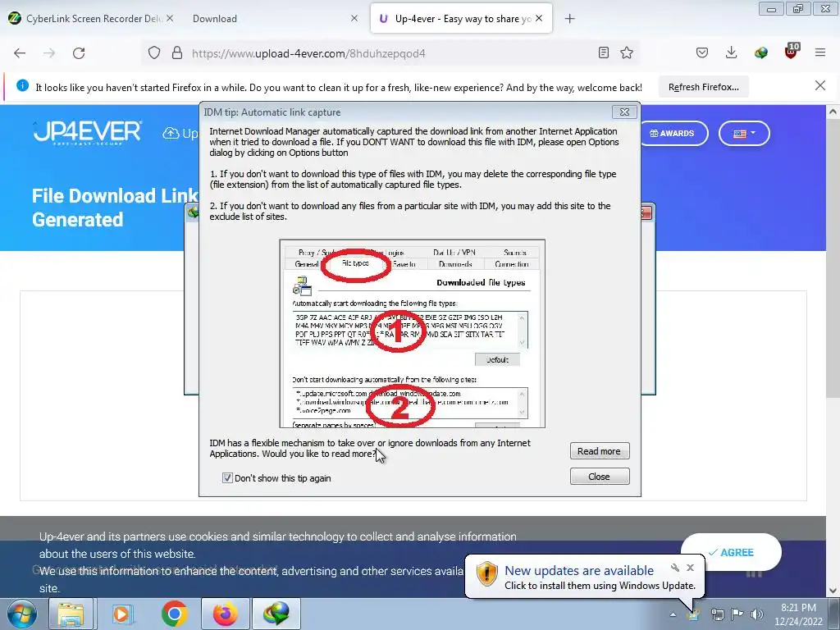This screenshot has width=840, height=630.
Task: Click the Firefox taskbar icon
Action: [225, 614]
